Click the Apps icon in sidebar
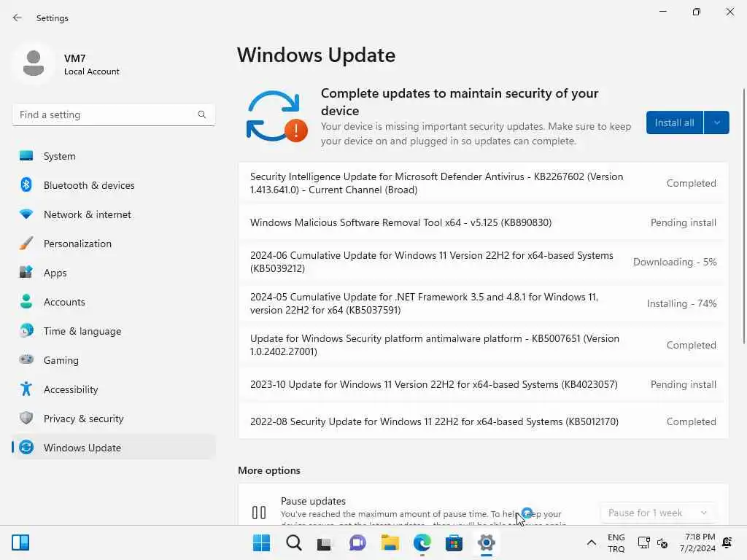Screen dimensions: 747x560 pyautogui.click(x=26, y=273)
